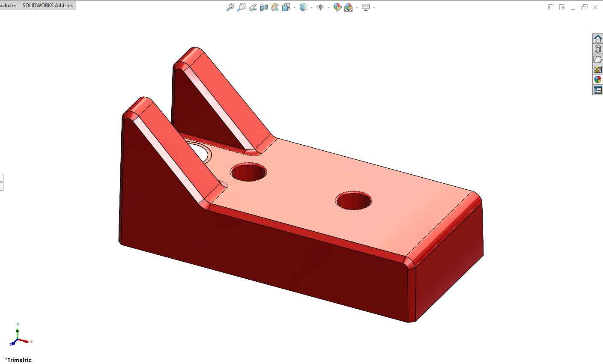This screenshot has width=603, height=364.
Task: Expand the View Settings dropdown arrow
Action: 374,8
